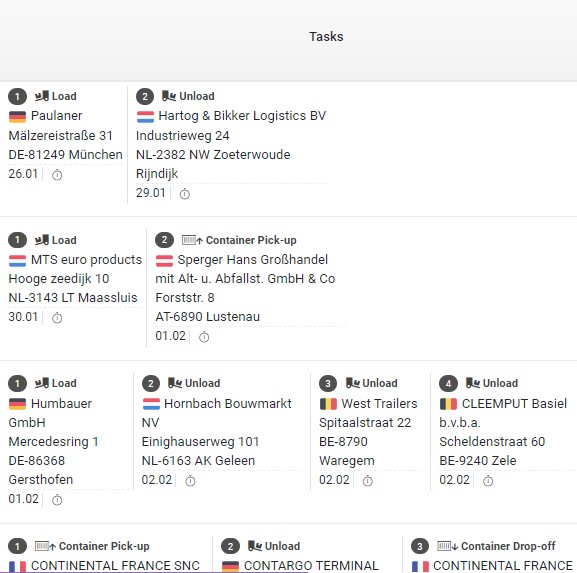The image size is (577, 573).
Task: Click BE-9240 Zele text
Action: pos(478,461)
